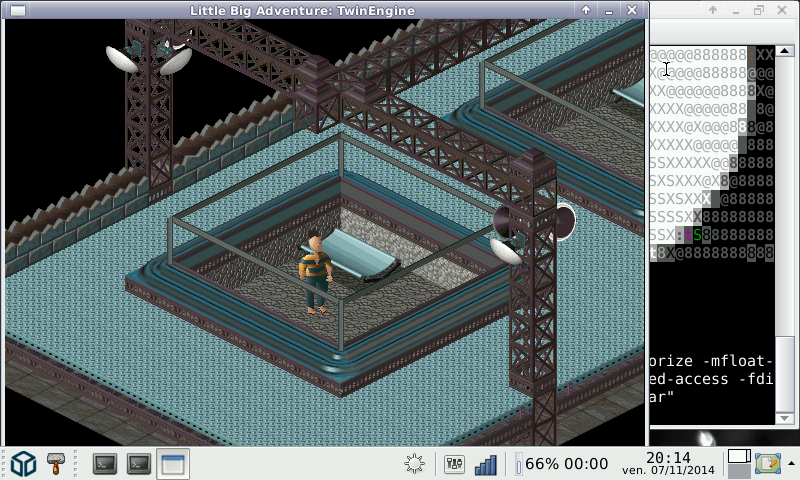The width and height of the screenshot is (800, 480).
Task: Click the paint roller icon in taskbar
Action: click(59, 464)
